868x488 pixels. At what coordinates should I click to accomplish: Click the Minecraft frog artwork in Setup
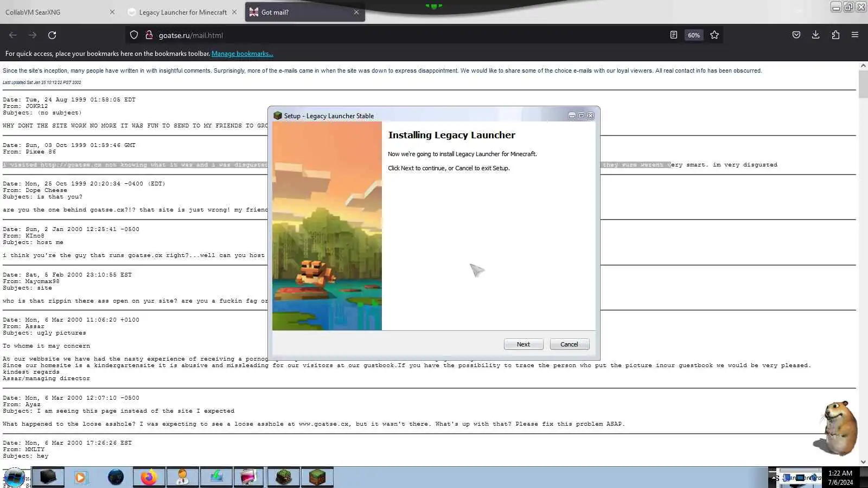pyautogui.click(x=327, y=226)
